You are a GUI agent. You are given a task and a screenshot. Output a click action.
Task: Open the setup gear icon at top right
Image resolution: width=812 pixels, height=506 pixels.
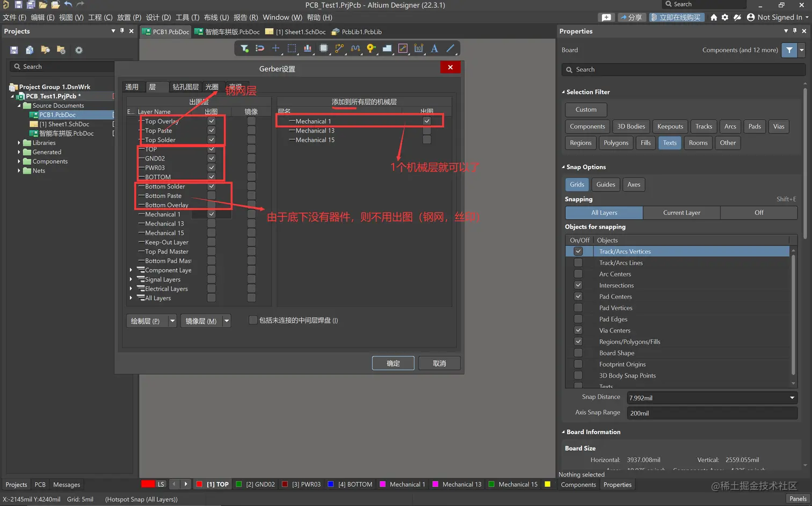click(x=725, y=17)
